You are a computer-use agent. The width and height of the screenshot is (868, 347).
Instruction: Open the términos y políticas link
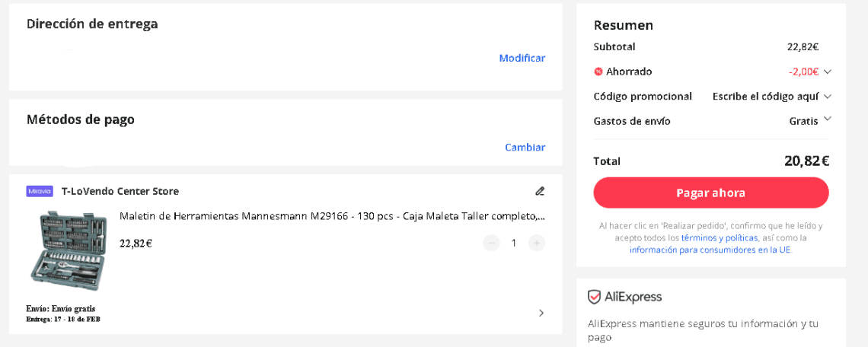click(719, 238)
